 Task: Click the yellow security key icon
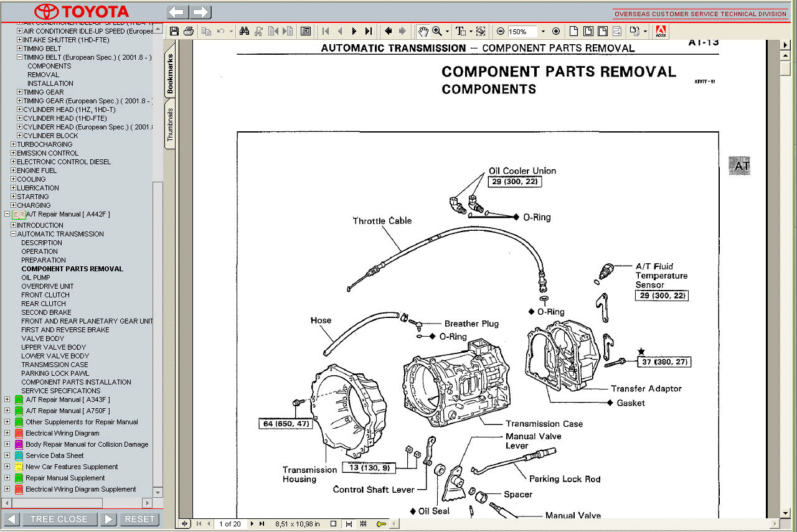pyautogui.click(x=381, y=524)
